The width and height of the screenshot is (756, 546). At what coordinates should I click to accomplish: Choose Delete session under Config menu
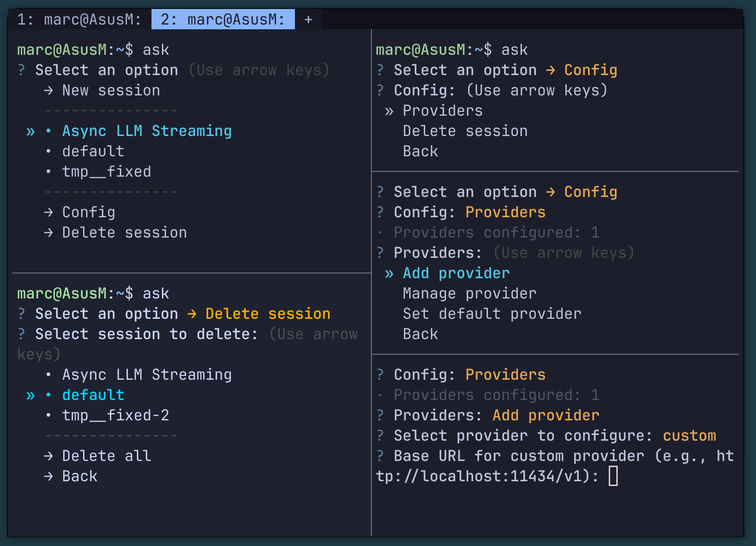click(465, 131)
